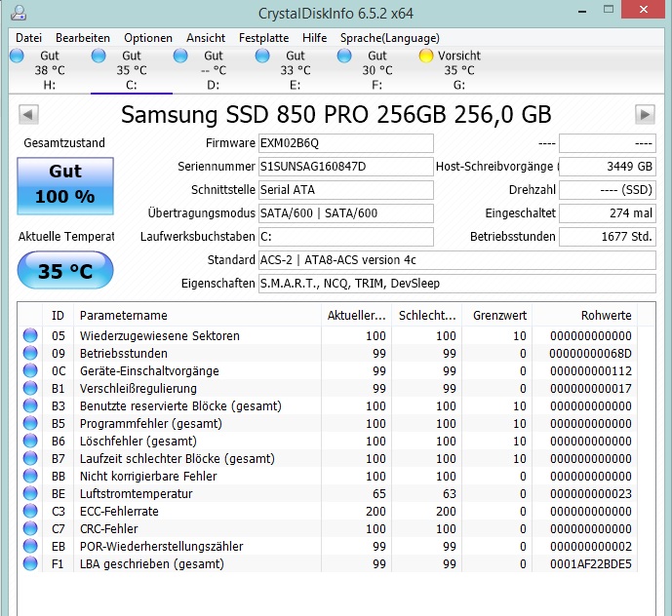Screen dimensions: 672x616
Task: Click status orb of Verschleißregulierung row
Action: (x=30, y=388)
